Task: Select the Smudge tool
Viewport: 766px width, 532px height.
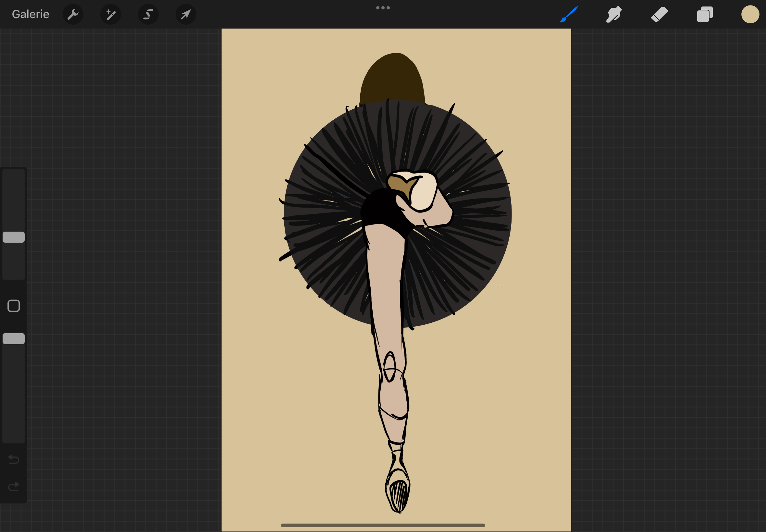Action: click(614, 14)
